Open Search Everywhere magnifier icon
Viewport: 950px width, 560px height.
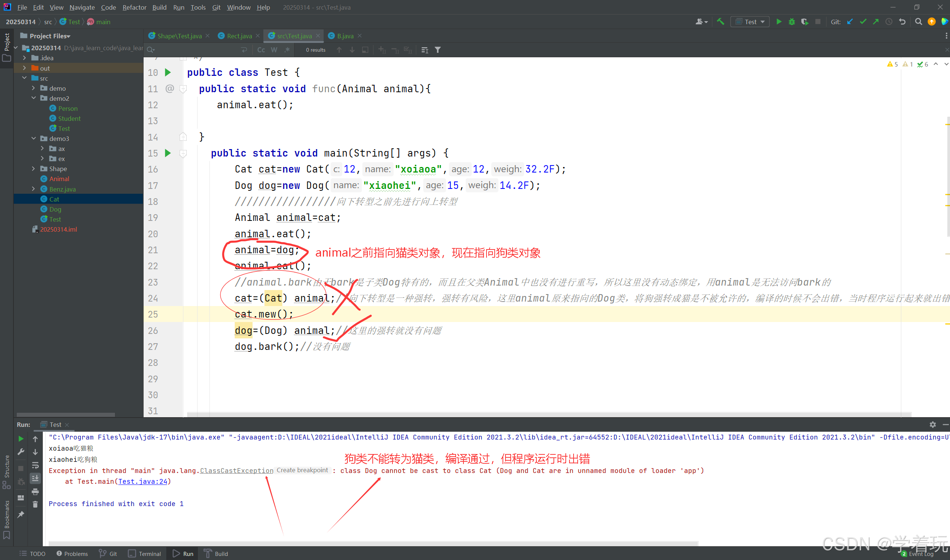tap(918, 22)
